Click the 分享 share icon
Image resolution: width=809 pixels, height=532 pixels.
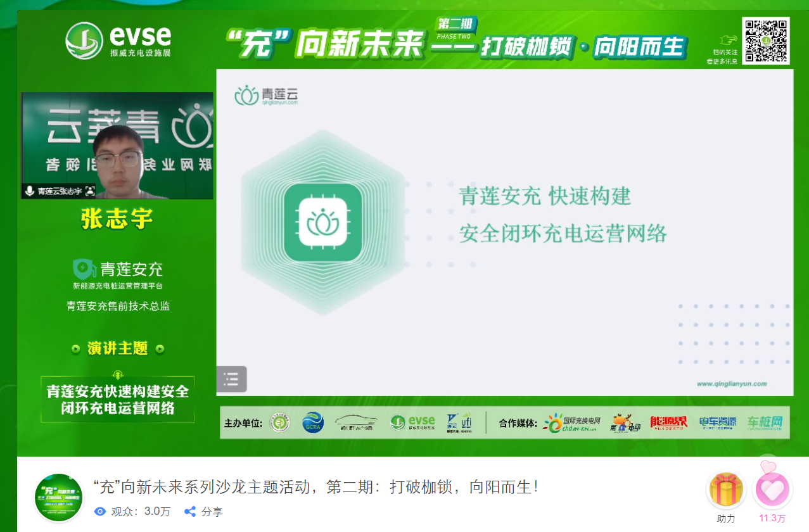pyautogui.click(x=189, y=511)
